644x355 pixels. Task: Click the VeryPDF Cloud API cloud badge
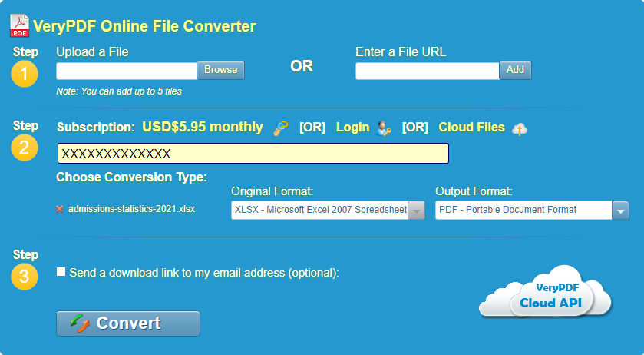546,292
